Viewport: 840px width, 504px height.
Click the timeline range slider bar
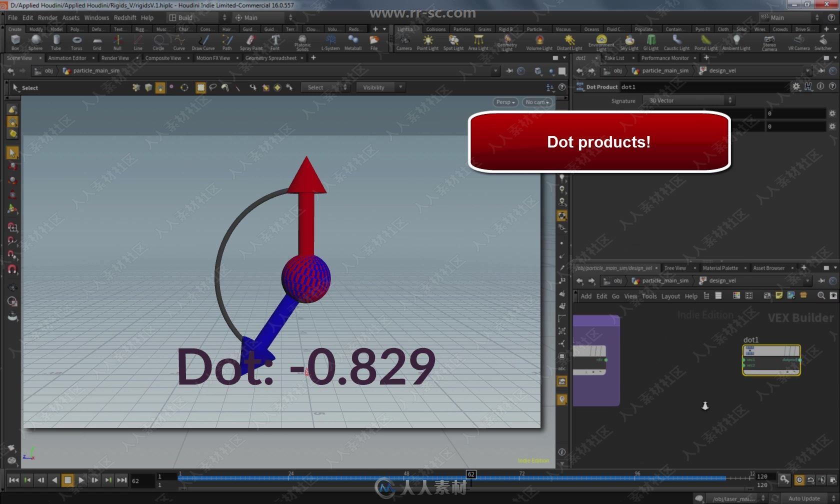pos(451,479)
